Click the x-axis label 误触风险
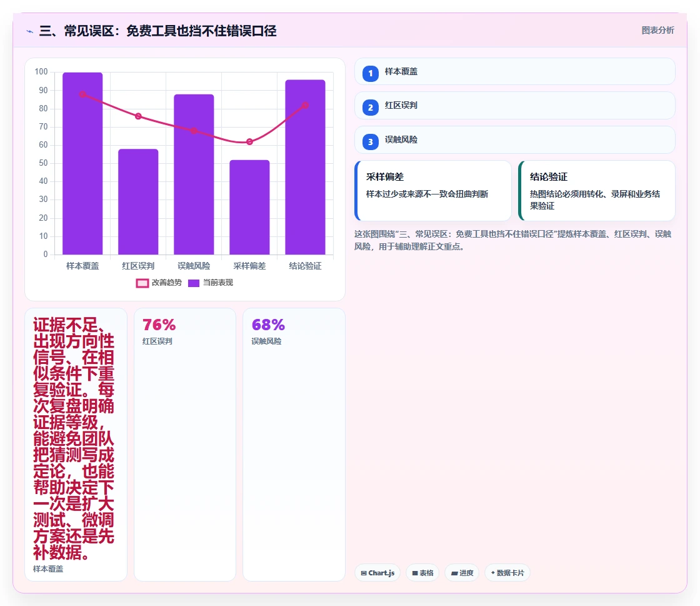 [x=194, y=266]
